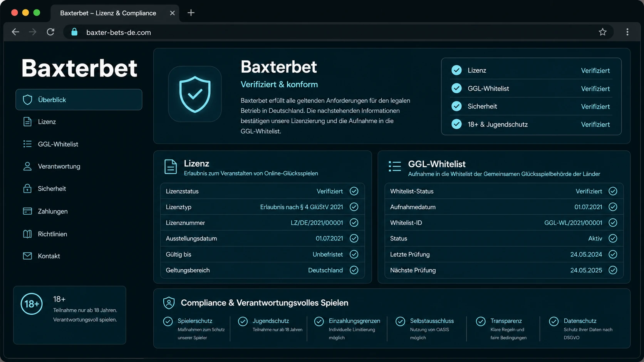The width and height of the screenshot is (644, 362).
Task: Click the check circle in Letzte Prüfung row
Action: pos(613,254)
